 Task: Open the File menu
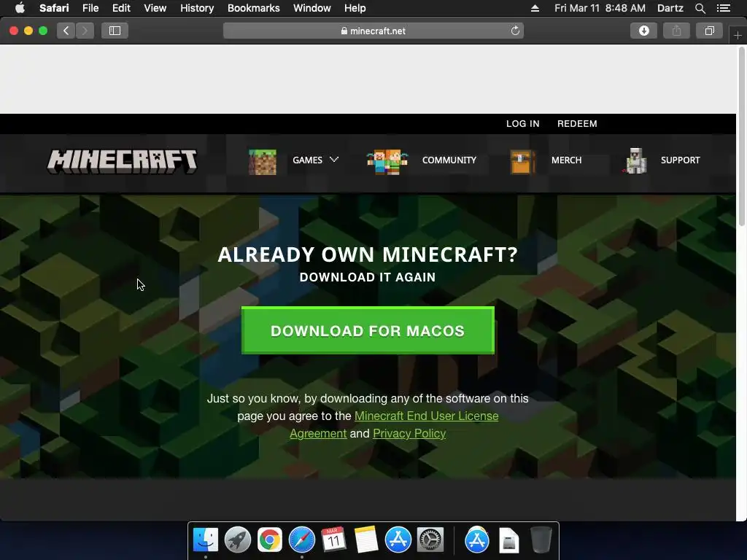[x=90, y=8]
